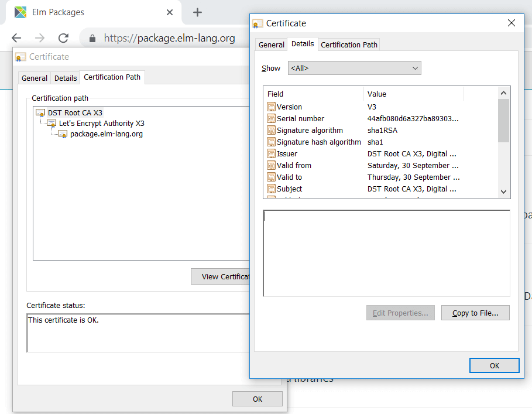Close the front Certificate dialog window
This screenshot has width=532, height=414.
tap(512, 23)
